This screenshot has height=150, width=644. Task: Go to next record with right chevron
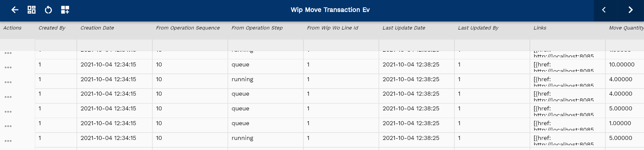(x=631, y=10)
